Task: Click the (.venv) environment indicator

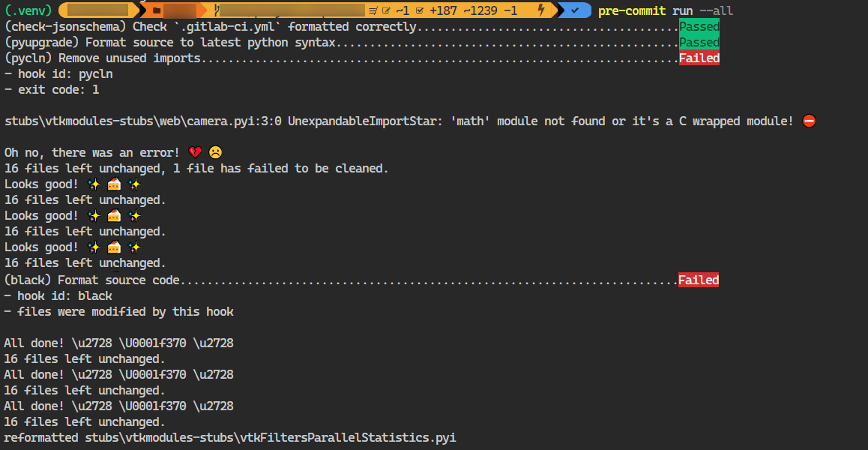Action: click(x=28, y=10)
